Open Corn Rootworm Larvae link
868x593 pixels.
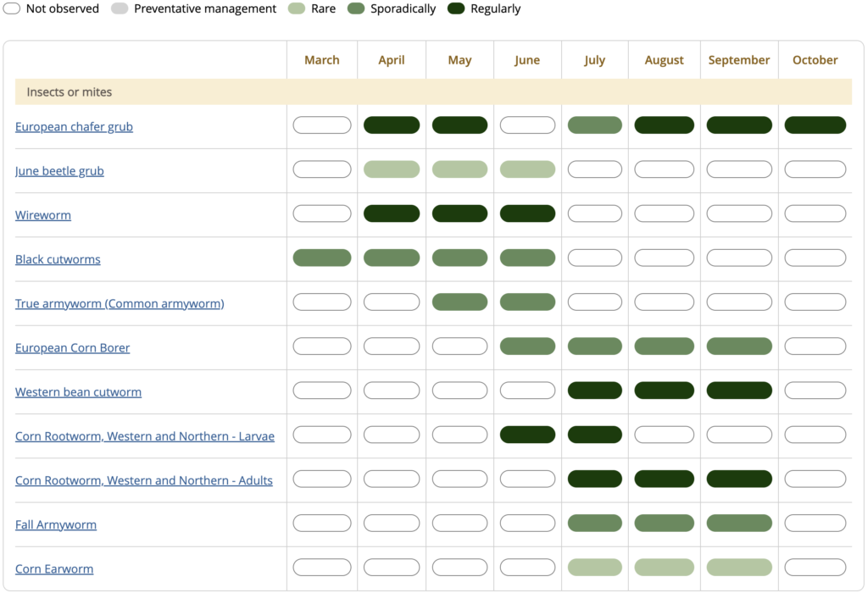[x=145, y=436]
